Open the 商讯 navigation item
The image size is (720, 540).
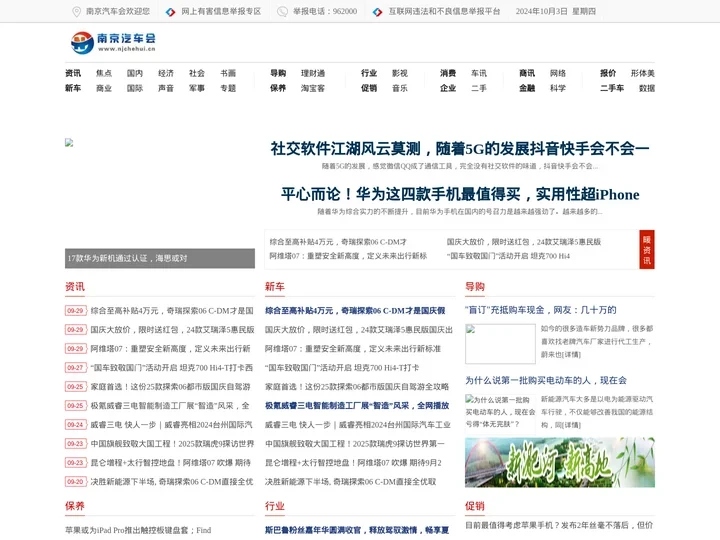tap(527, 73)
